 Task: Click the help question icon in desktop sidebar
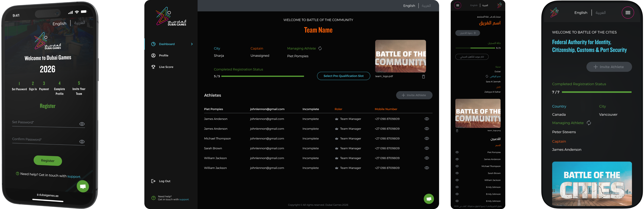(x=153, y=198)
